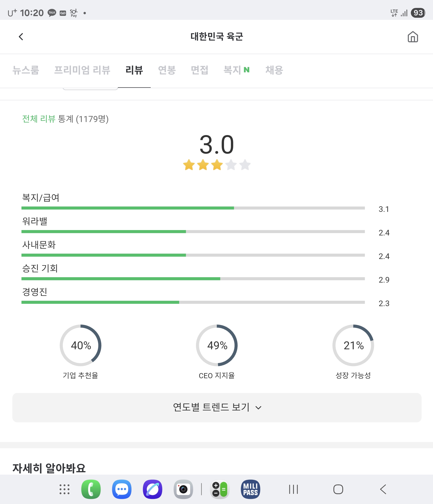433x504 pixels.
Task: Open the home icon at top right
Action: tap(412, 37)
